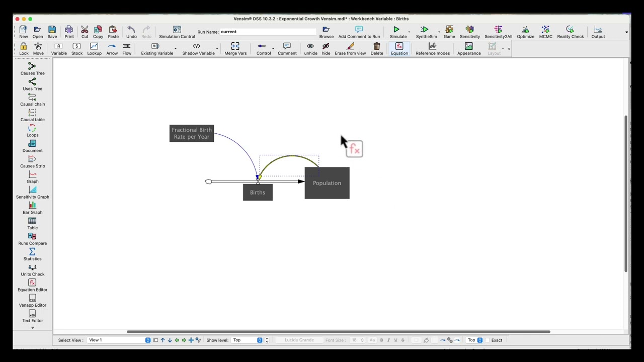Click the Population stock box
This screenshot has height=362, width=644.
[327, 183]
